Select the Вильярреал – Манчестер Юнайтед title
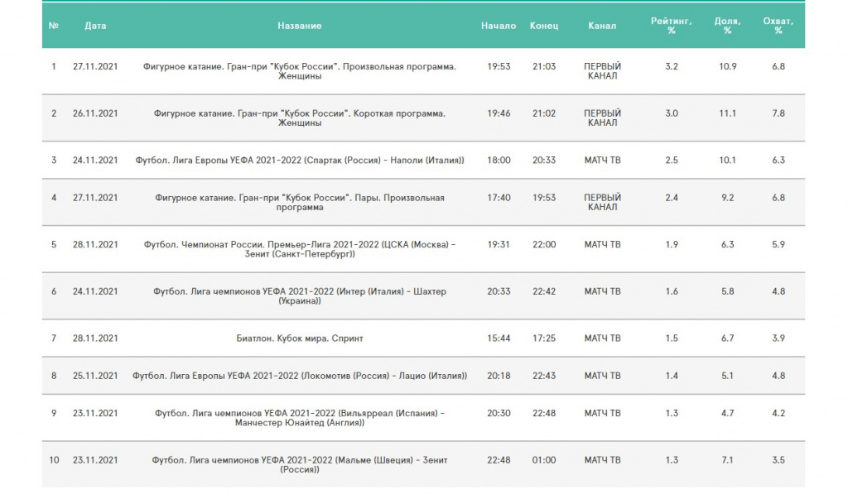This screenshot has width=848, height=504. coord(300,418)
